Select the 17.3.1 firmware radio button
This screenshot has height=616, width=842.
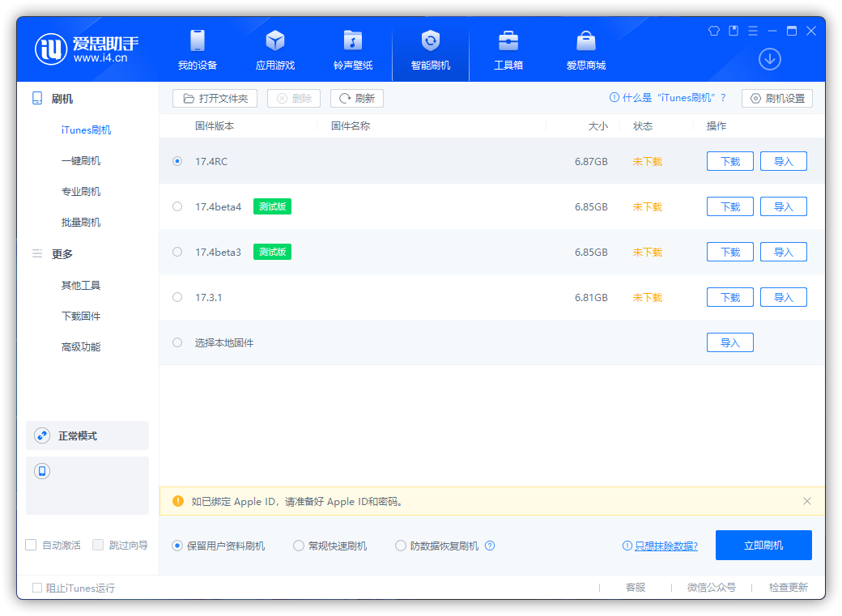[177, 297]
